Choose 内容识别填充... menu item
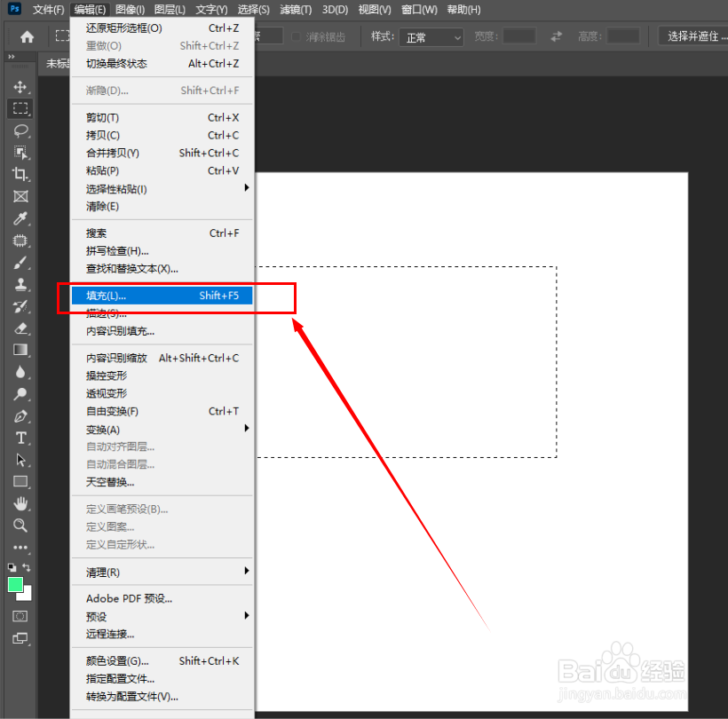The width and height of the screenshot is (728, 719). [162, 331]
